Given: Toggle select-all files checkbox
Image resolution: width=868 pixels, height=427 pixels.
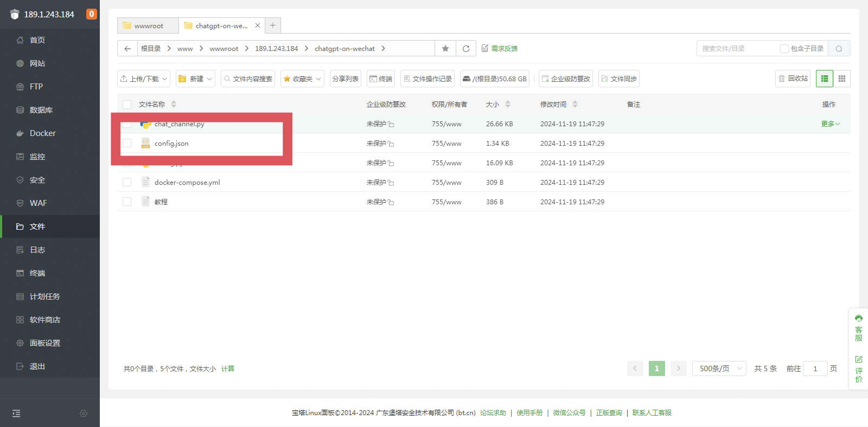Looking at the screenshot, I should pyautogui.click(x=127, y=105).
